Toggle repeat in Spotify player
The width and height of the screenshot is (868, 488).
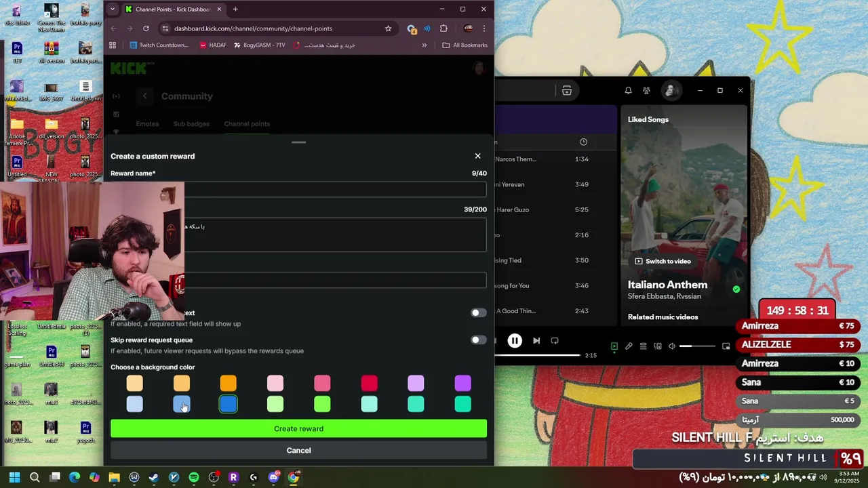click(555, 341)
